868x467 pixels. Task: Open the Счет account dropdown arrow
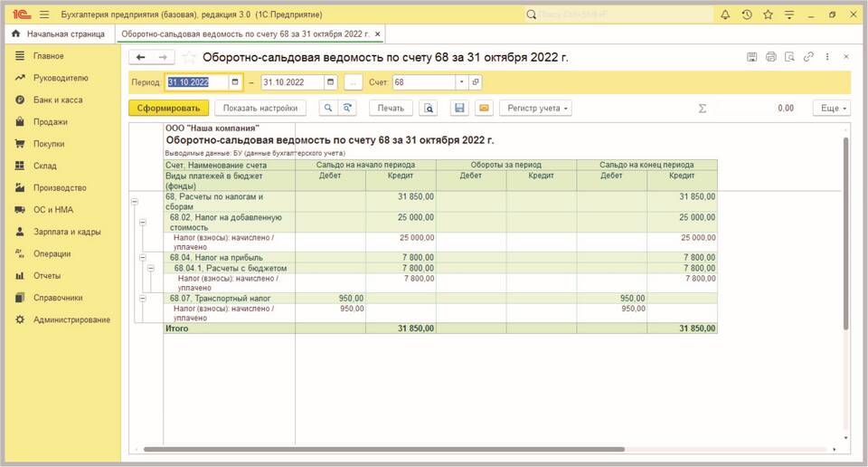coord(461,82)
